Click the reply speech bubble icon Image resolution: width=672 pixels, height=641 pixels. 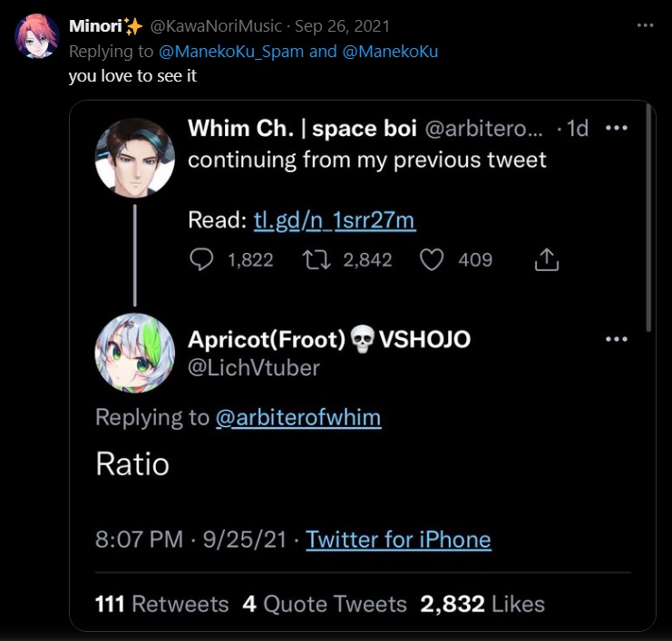coord(201,260)
